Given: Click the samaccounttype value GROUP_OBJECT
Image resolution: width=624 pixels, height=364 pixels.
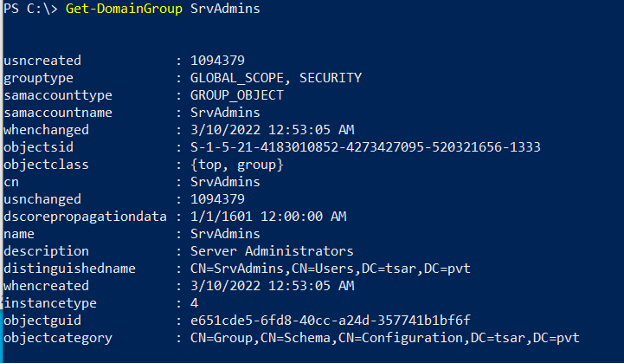Looking at the screenshot, I should tap(237, 95).
